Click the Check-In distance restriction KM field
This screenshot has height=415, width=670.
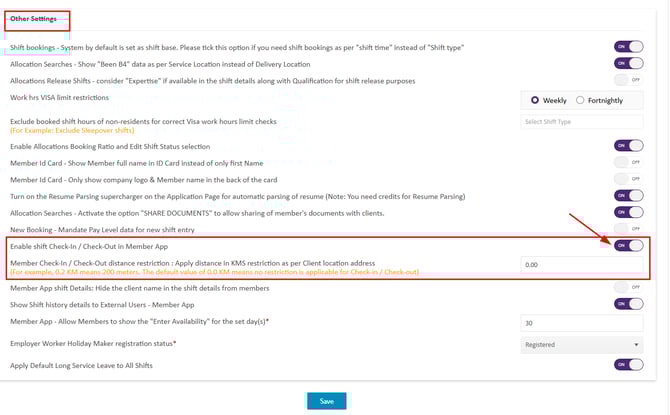[582, 265]
